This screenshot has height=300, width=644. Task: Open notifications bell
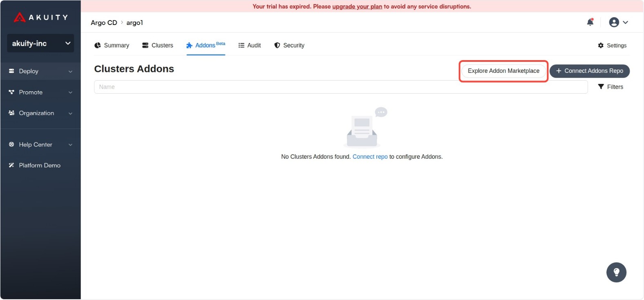(590, 22)
